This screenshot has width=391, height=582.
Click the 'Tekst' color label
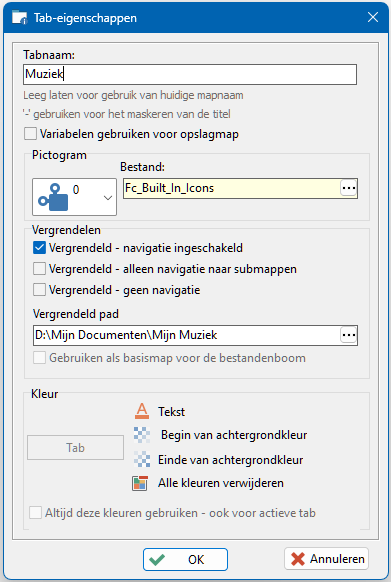171,412
